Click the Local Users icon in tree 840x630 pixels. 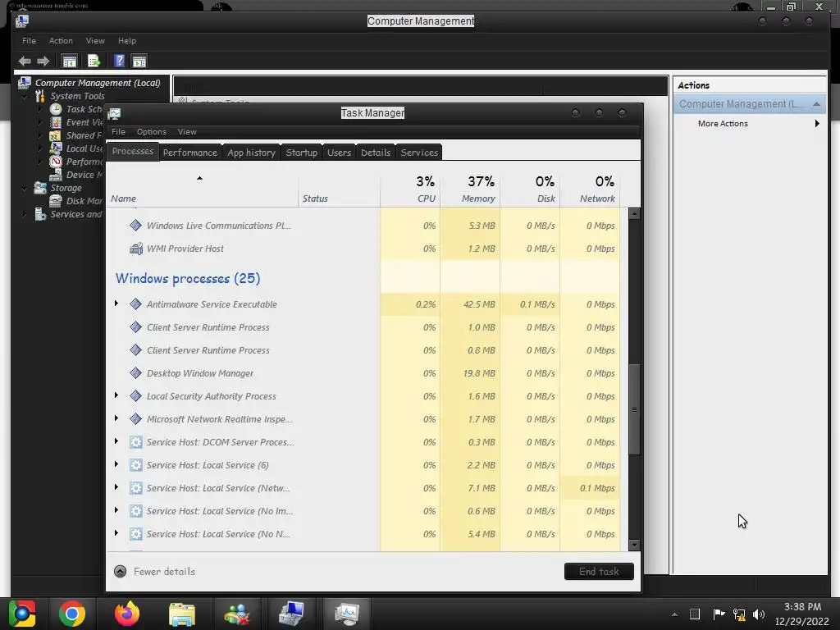click(56, 148)
